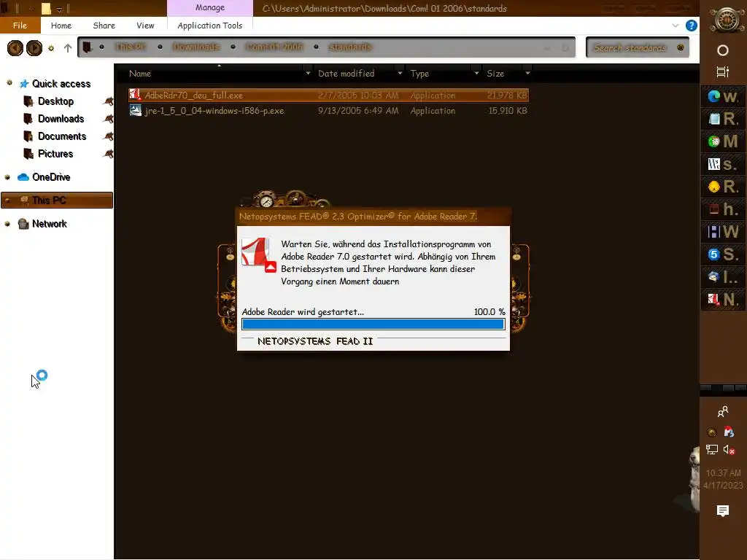The image size is (747, 560).
Task: Click the round brown tray icon
Action: (x=712, y=432)
